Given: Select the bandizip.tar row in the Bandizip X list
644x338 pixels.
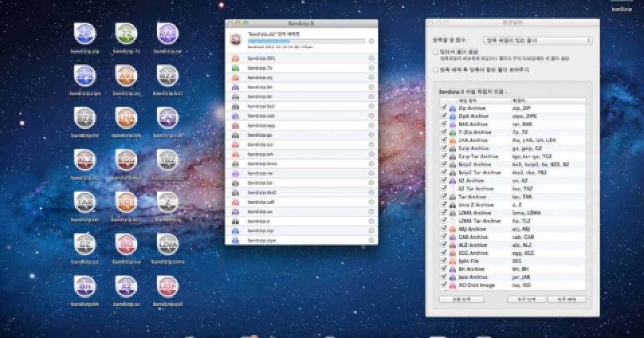Looking at the screenshot, I should 302,183.
